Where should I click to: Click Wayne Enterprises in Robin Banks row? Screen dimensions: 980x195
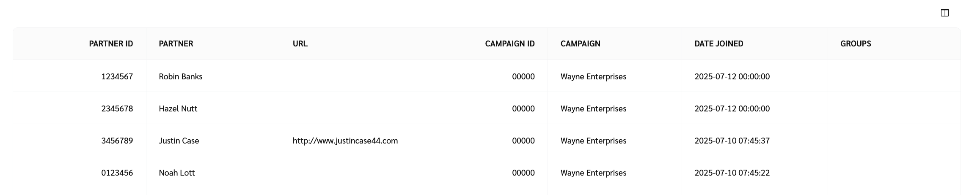tap(593, 77)
